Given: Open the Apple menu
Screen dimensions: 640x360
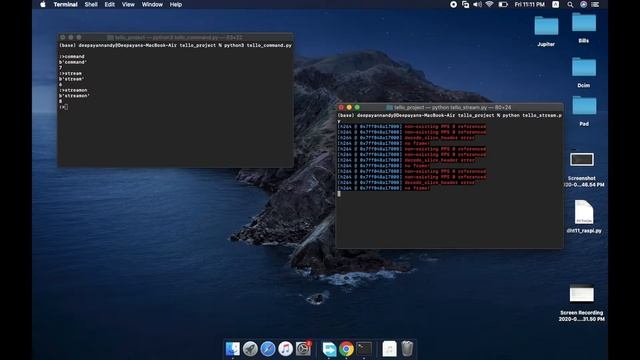Looking at the screenshot, I should point(43,4).
